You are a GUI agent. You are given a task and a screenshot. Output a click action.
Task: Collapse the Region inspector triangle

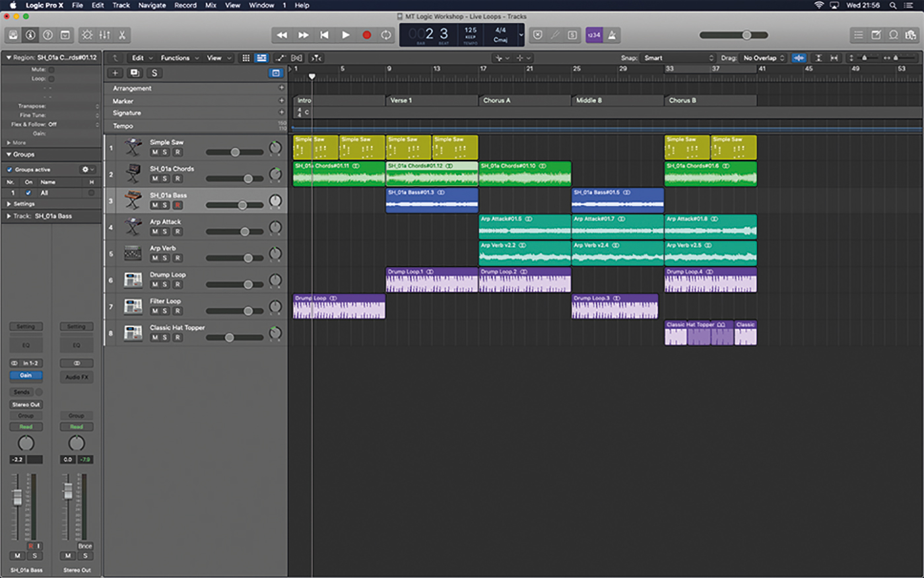(x=8, y=57)
